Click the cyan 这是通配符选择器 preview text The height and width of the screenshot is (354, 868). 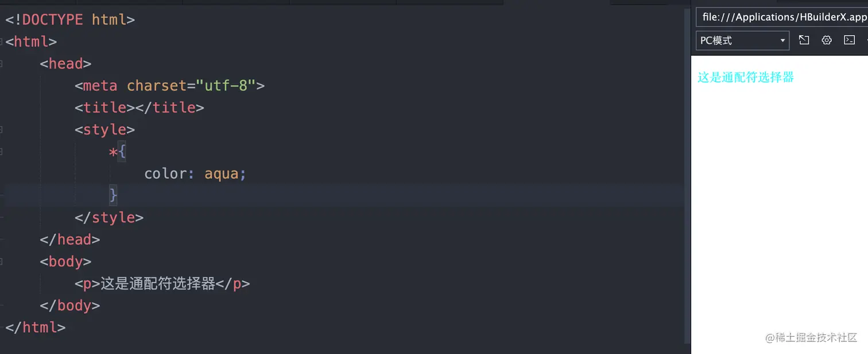(745, 77)
